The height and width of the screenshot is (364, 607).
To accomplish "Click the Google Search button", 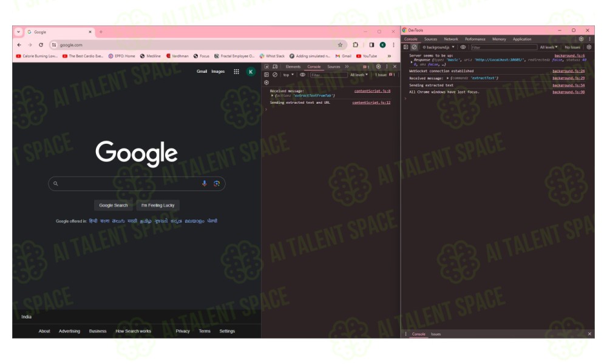I will (114, 206).
